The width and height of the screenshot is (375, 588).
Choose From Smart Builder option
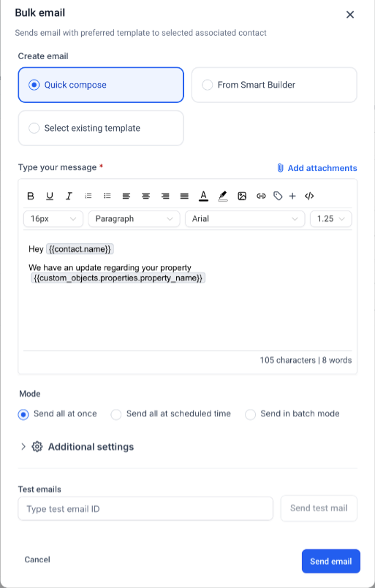pyautogui.click(x=274, y=85)
